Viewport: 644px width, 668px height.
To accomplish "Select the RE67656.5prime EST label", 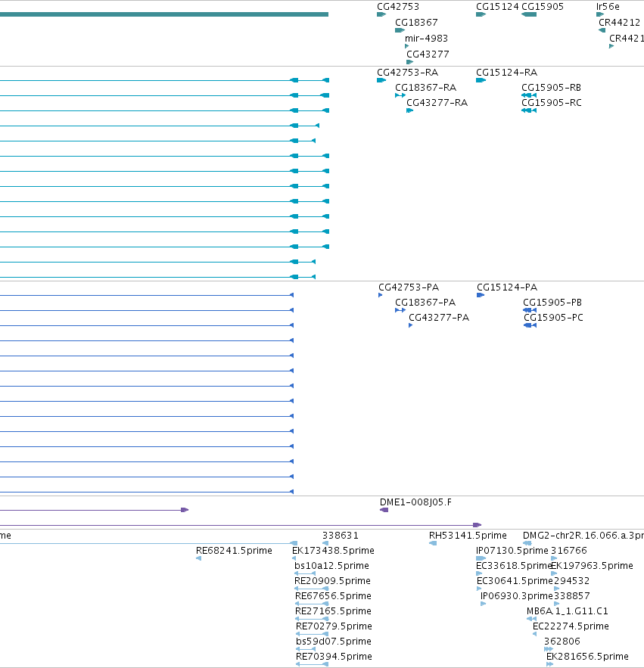I will pyautogui.click(x=333, y=596).
